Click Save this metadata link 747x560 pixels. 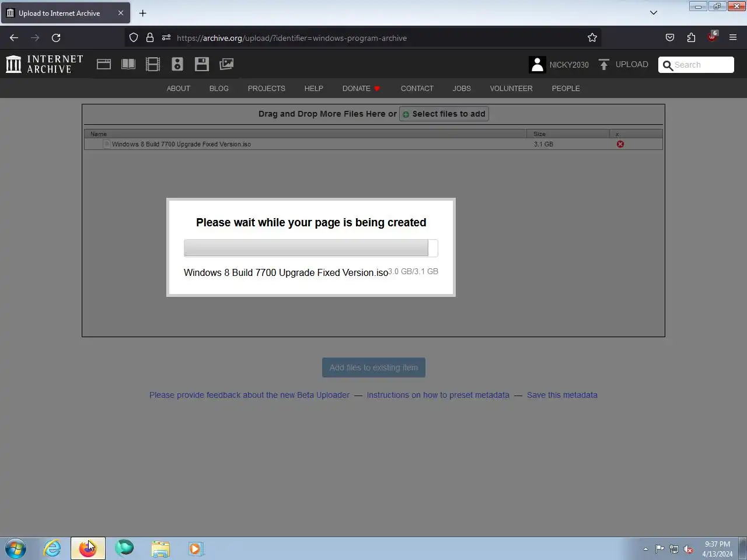[x=562, y=395]
